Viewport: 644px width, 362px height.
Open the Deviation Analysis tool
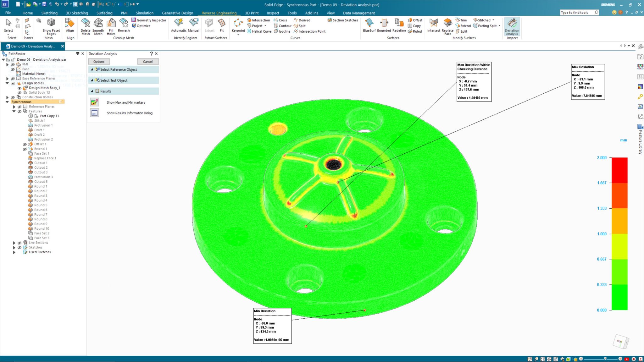(512, 27)
